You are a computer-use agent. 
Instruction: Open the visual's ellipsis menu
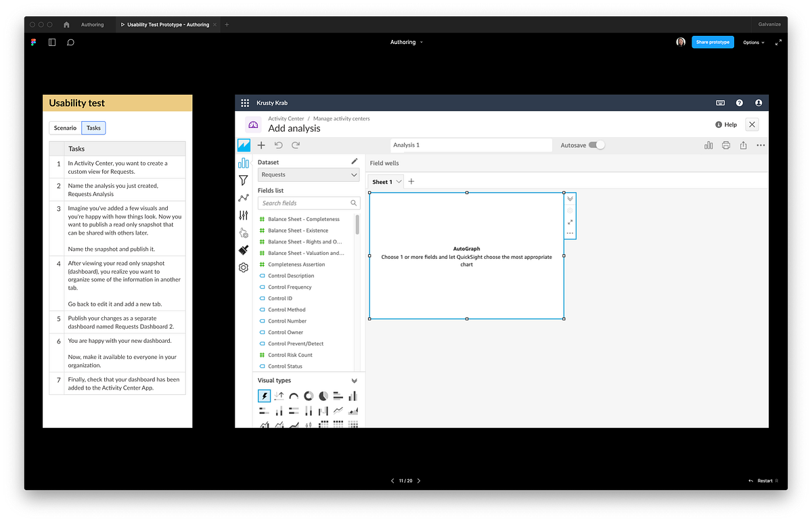pos(570,233)
